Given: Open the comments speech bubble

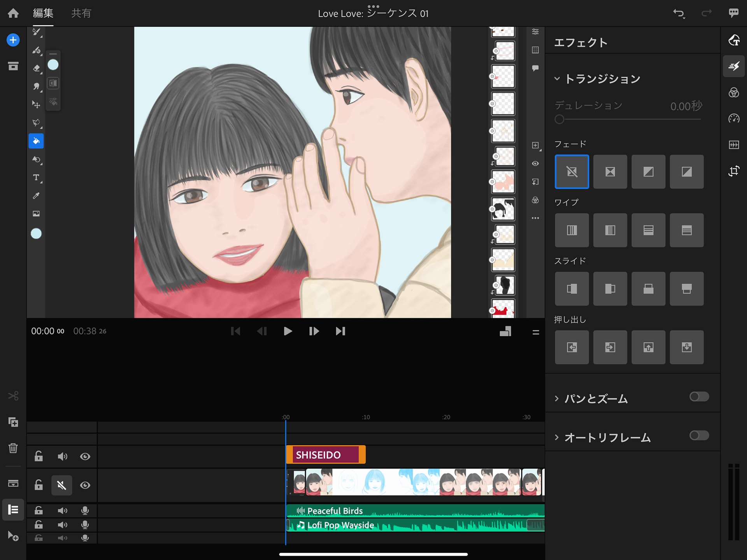Looking at the screenshot, I should coord(734,13).
